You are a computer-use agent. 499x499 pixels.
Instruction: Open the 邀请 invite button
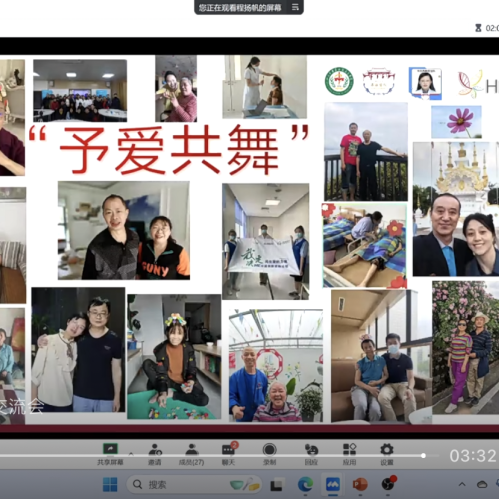[155, 454]
